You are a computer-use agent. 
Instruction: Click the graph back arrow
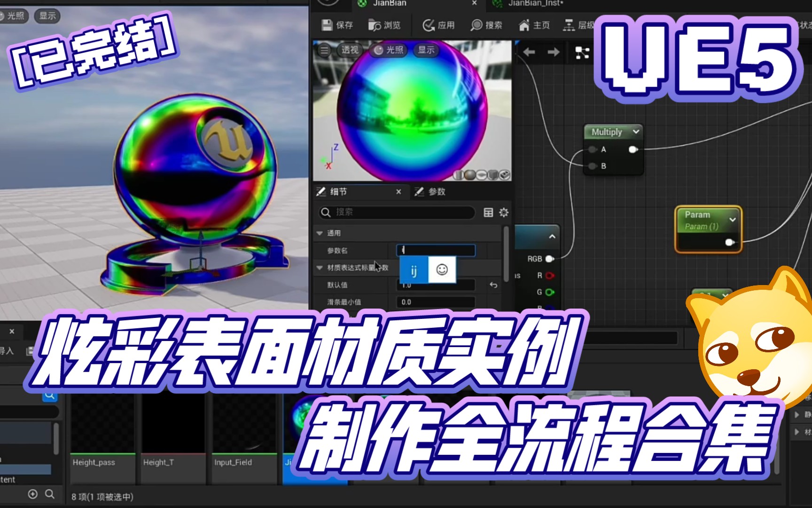(529, 52)
